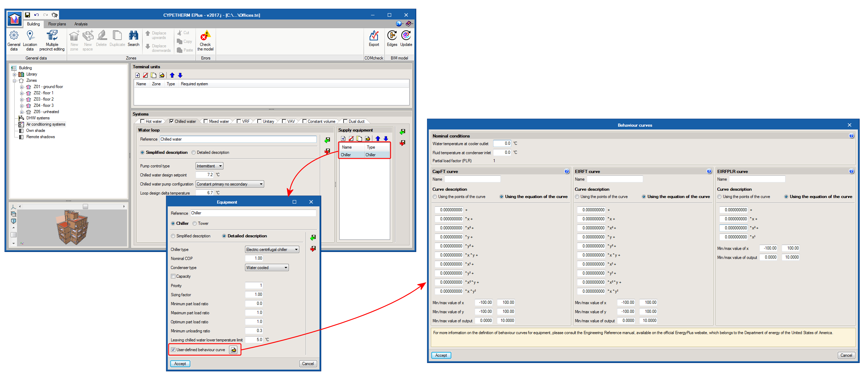Switch to the Analysis tab
The height and width of the screenshot is (379, 868).
(x=81, y=24)
